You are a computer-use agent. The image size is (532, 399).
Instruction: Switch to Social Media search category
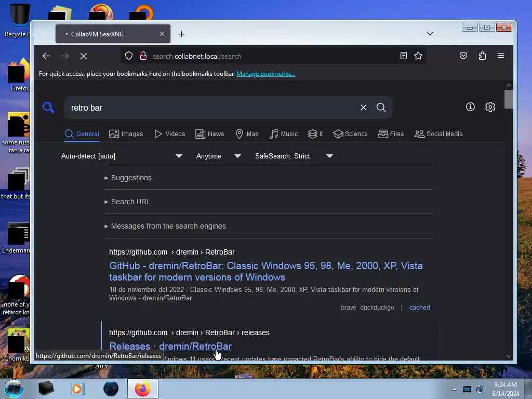[438, 134]
